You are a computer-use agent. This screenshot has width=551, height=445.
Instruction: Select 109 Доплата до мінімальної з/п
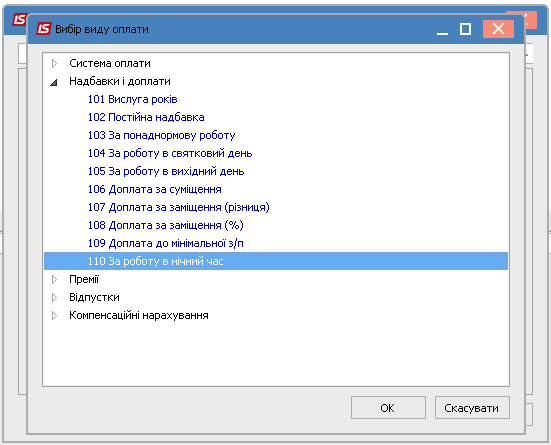click(166, 243)
